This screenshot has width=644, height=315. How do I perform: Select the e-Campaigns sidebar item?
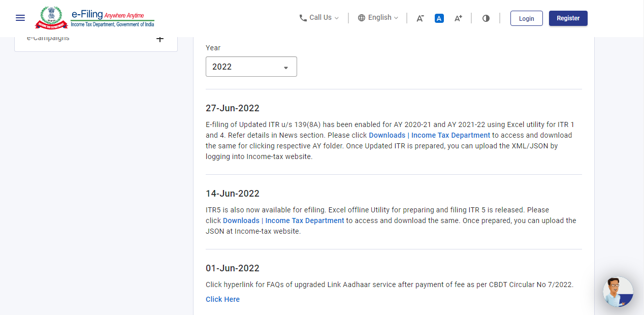[x=48, y=39]
